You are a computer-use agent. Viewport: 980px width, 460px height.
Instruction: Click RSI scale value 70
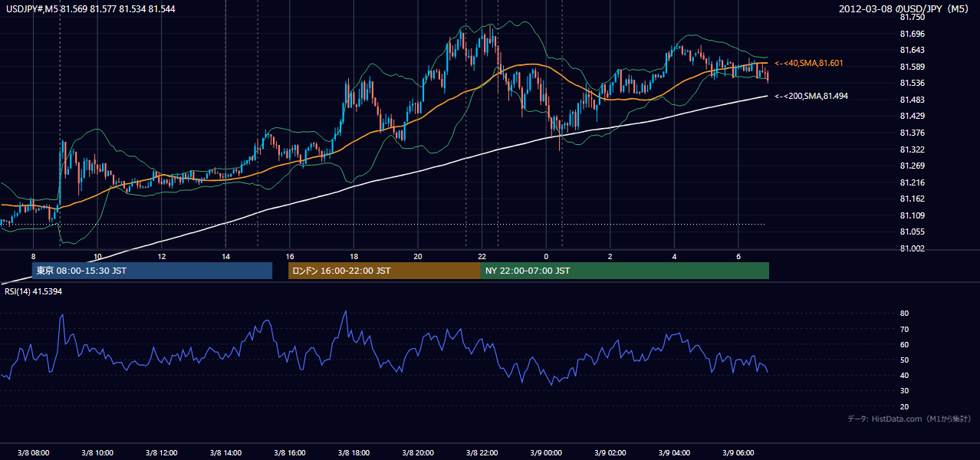point(905,329)
